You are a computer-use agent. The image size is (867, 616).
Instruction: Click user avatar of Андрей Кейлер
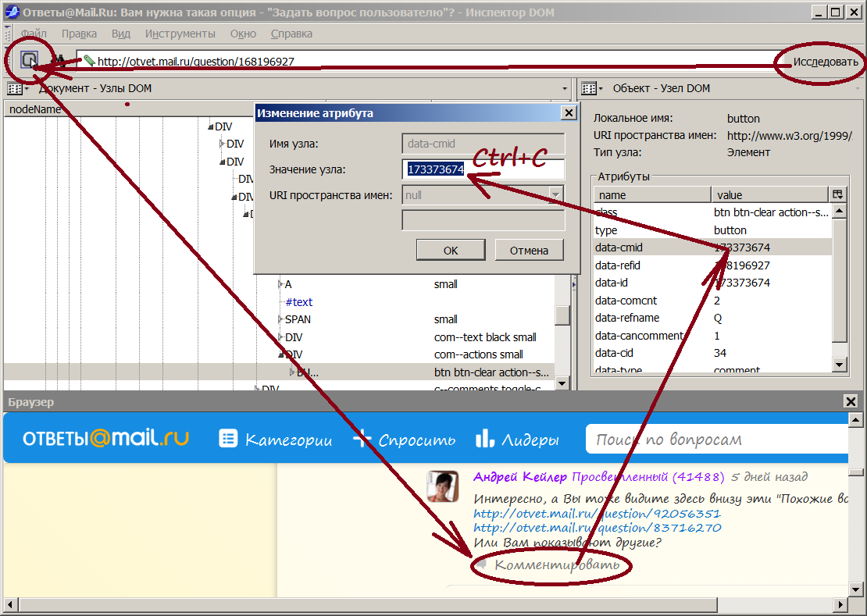pos(442,486)
